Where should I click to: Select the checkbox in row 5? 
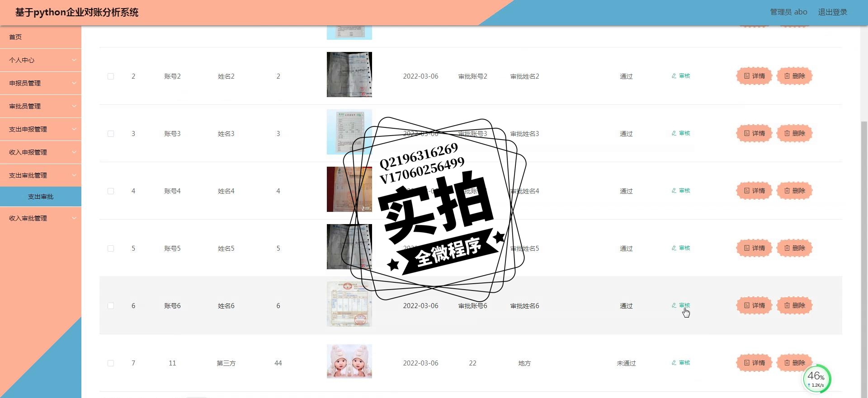111,248
